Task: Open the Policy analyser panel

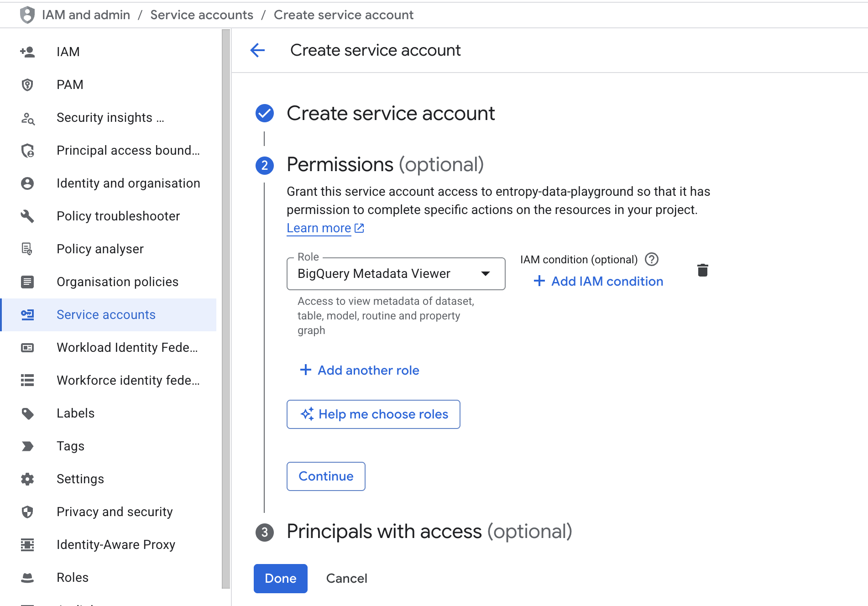Action: [100, 249]
